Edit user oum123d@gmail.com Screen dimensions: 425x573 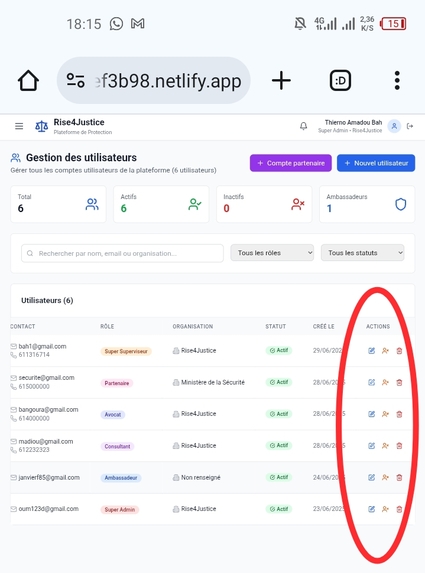[x=371, y=509]
